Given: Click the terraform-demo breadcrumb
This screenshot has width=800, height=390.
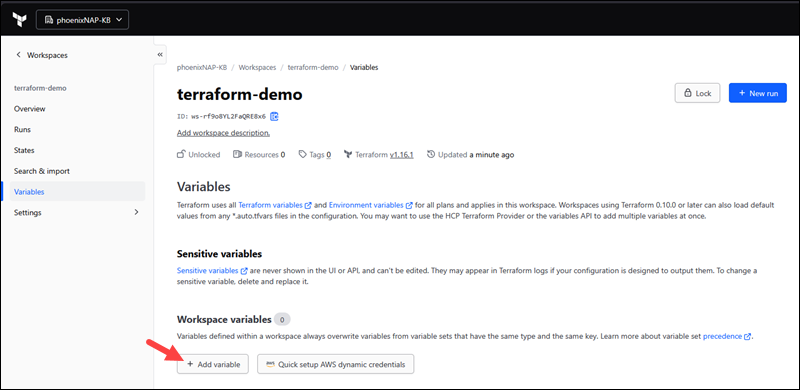Looking at the screenshot, I should [x=313, y=67].
